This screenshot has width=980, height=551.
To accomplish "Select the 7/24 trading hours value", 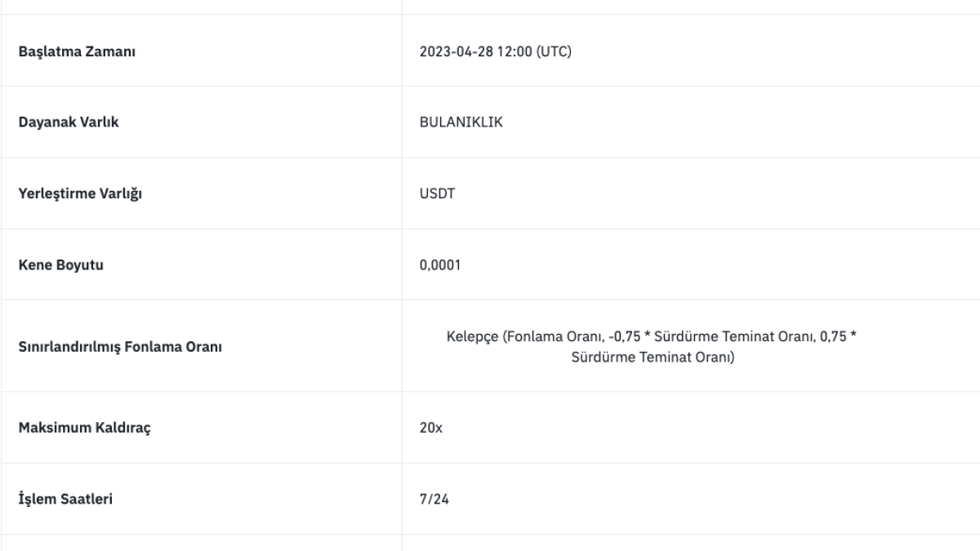I will (x=432, y=499).
